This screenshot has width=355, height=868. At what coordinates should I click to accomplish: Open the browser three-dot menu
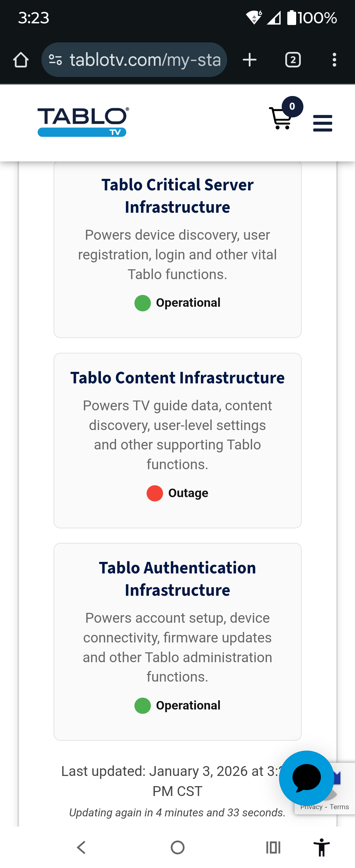pos(334,60)
